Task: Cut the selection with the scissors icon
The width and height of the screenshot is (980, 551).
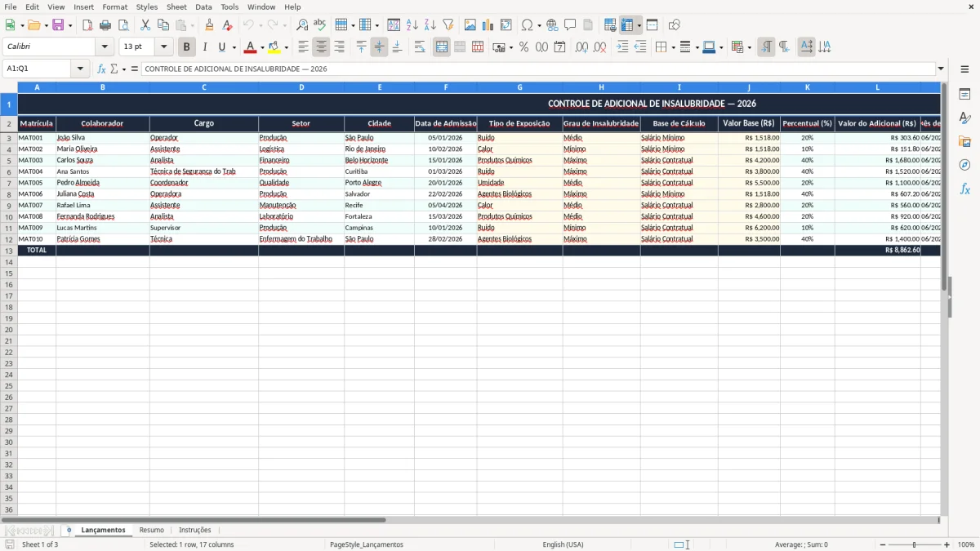Action: click(x=145, y=25)
